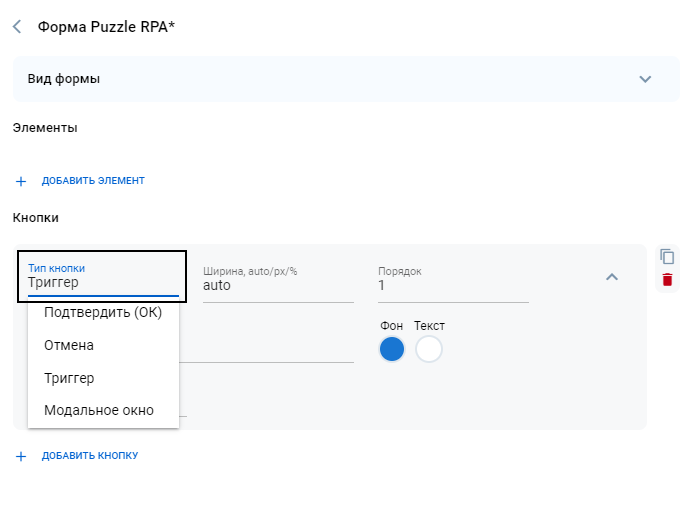Click the Ширина width input field
The height and width of the screenshot is (531, 690).
click(277, 286)
